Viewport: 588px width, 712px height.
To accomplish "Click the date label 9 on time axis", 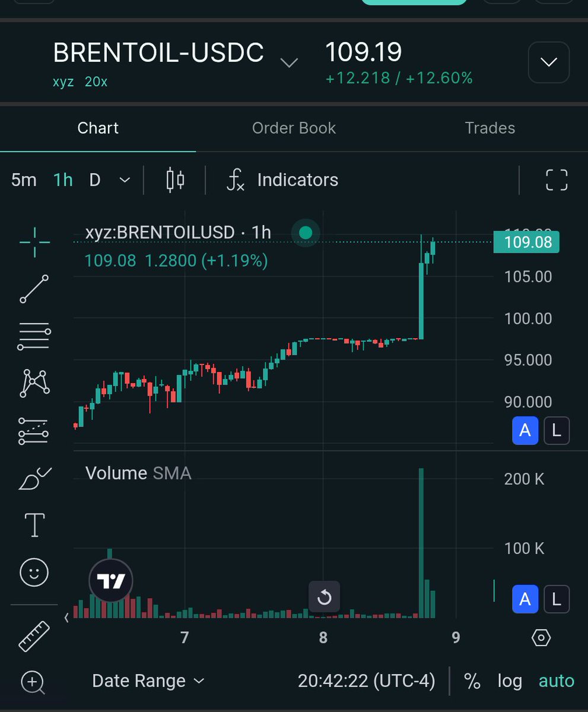I will [x=456, y=638].
